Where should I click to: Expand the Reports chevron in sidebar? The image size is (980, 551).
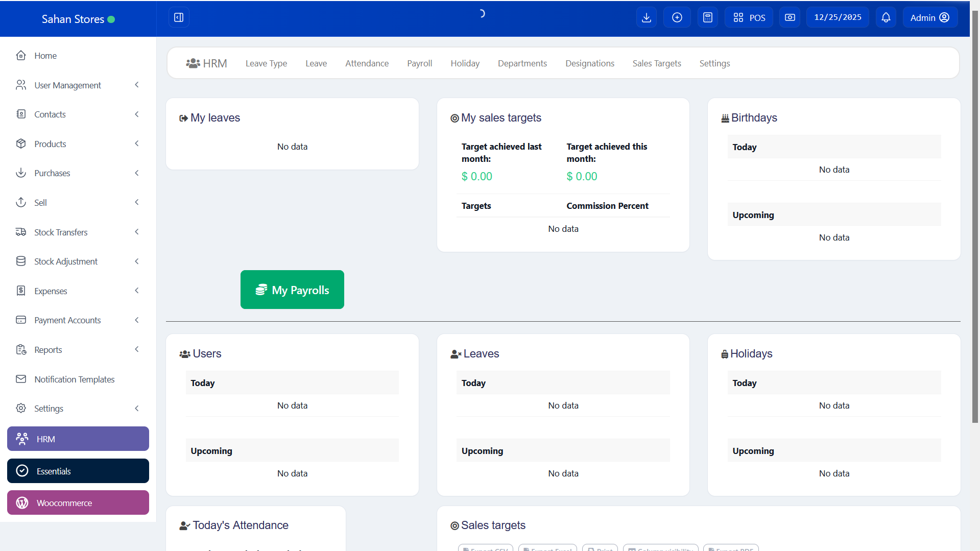tap(137, 349)
